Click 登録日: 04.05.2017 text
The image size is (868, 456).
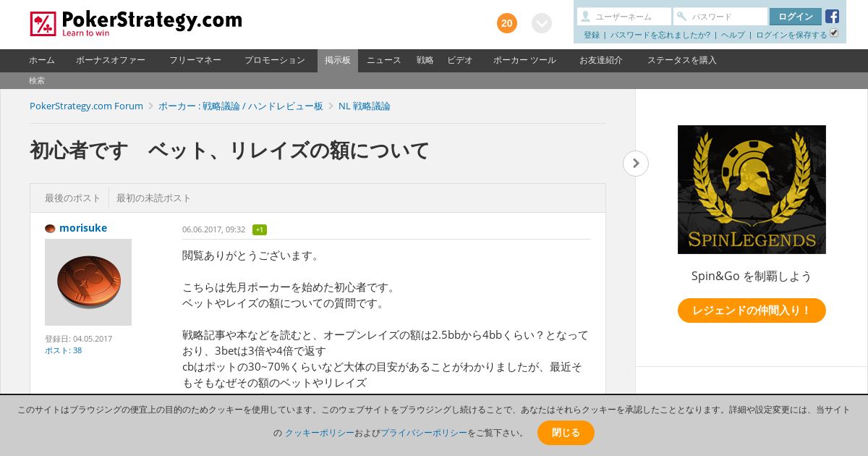coord(78,339)
